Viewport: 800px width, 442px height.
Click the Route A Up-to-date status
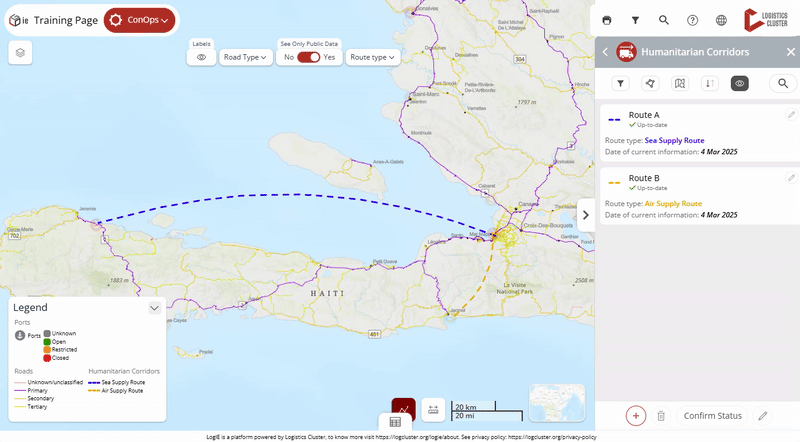click(648, 125)
